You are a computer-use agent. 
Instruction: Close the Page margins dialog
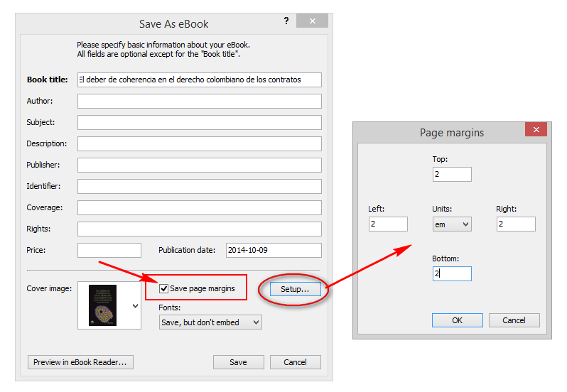click(x=535, y=130)
